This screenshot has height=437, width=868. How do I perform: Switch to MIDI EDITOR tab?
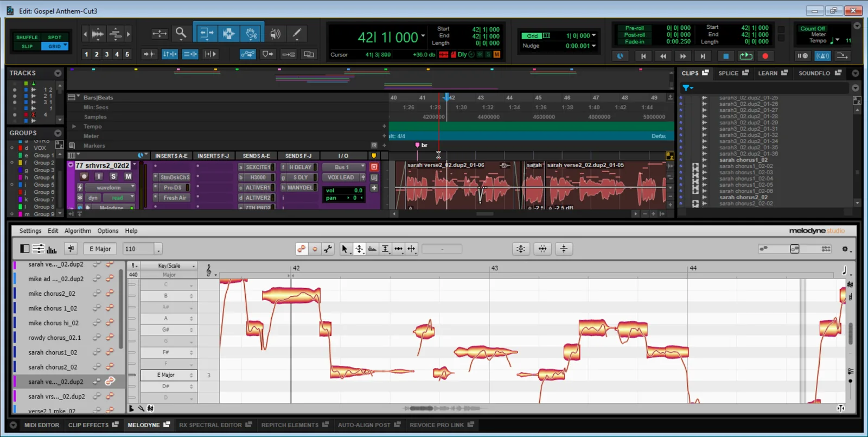[x=41, y=425]
